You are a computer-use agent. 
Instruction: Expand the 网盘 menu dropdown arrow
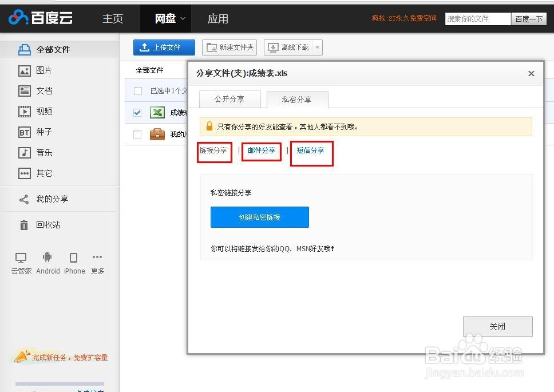181,18
